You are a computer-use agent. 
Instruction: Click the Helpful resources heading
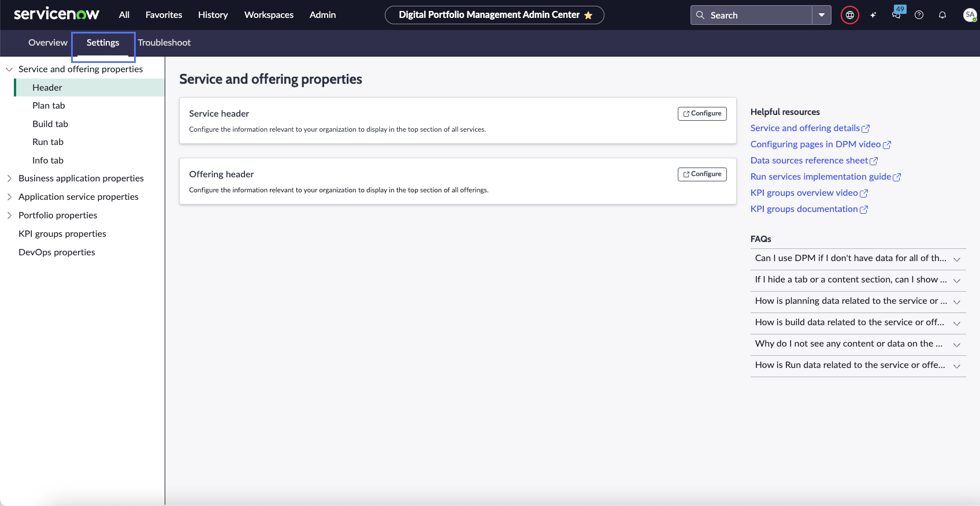(785, 112)
